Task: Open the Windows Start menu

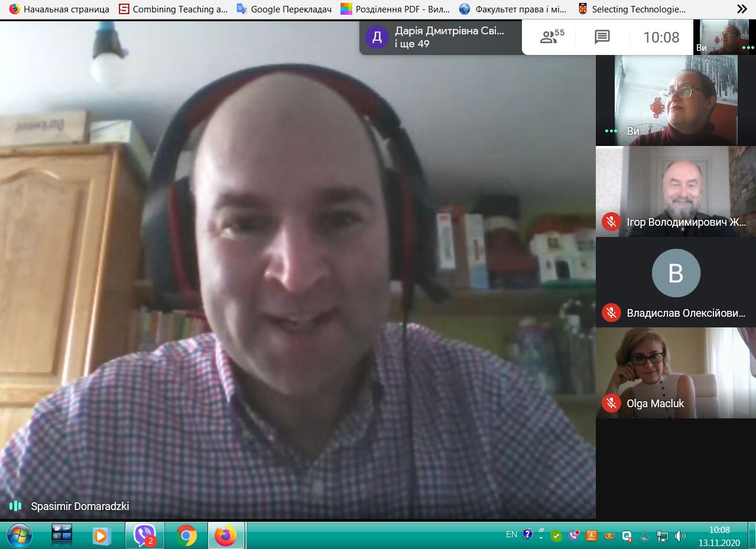Action: (x=20, y=535)
